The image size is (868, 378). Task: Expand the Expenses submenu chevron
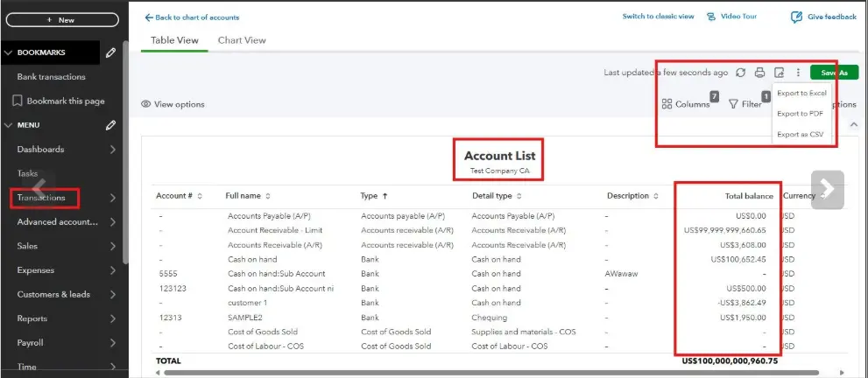(x=112, y=270)
